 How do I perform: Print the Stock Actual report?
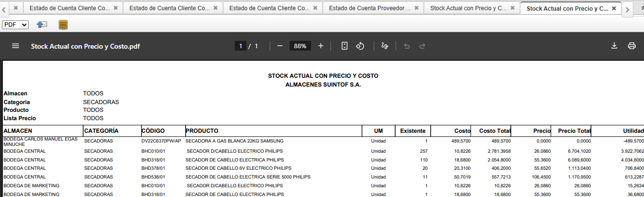(x=632, y=46)
